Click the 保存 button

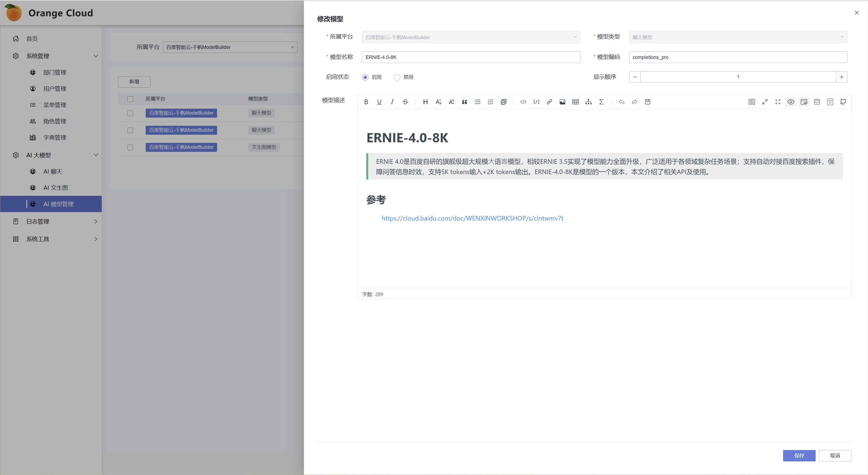[x=799, y=456]
